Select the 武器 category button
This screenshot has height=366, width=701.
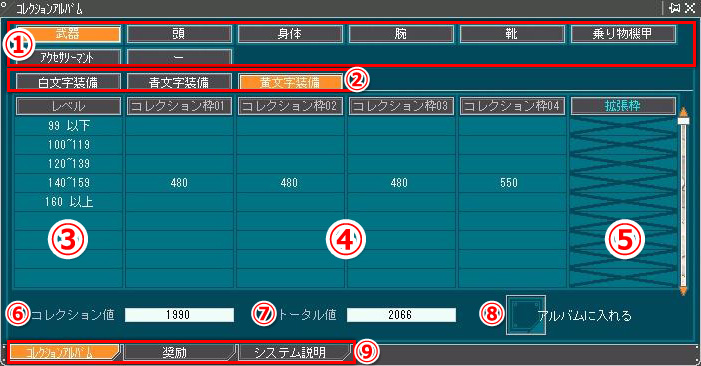(x=68, y=34)
